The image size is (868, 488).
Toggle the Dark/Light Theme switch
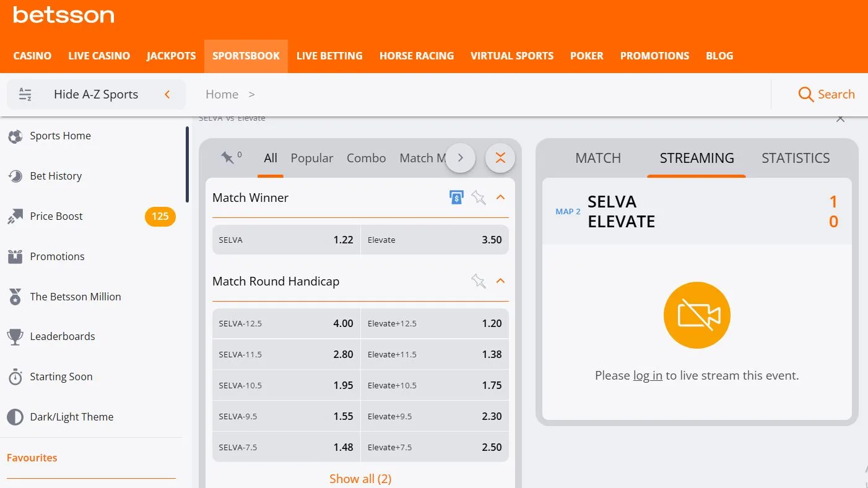tap(15, 417)
